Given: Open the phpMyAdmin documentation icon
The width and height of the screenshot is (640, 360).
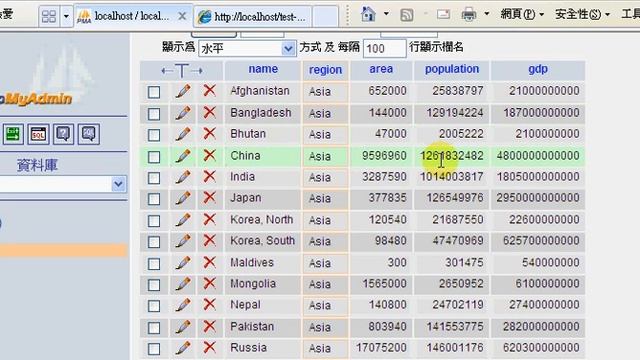Looking at the screenshot, I should click(x=63, y=134).
